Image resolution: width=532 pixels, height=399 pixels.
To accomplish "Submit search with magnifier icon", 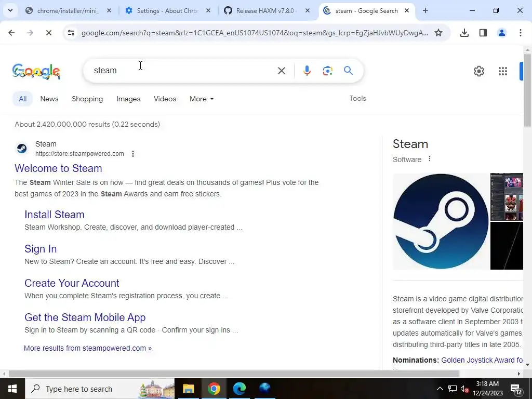I will tap(348, 71).
